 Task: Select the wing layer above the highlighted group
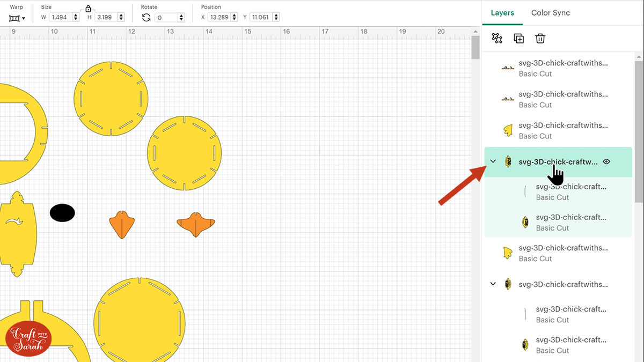(x=558, y=130)
